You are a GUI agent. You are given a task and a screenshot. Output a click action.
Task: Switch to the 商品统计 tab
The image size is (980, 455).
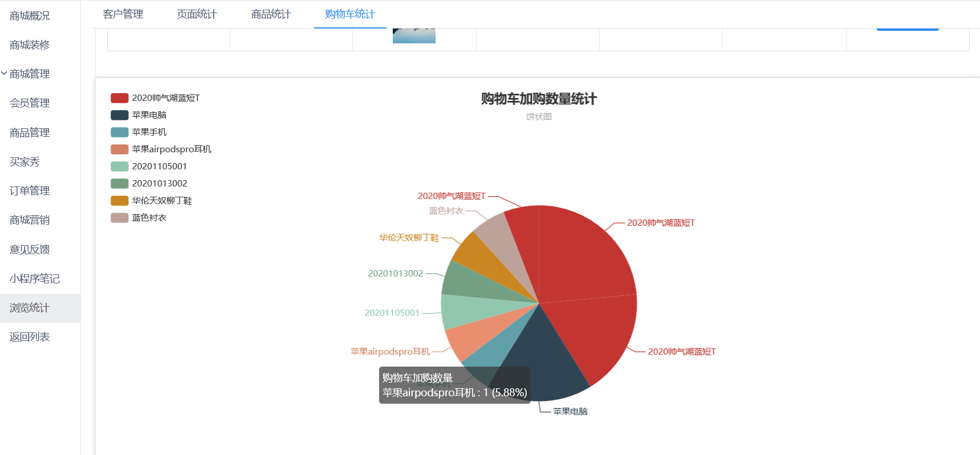pos(271,14)
